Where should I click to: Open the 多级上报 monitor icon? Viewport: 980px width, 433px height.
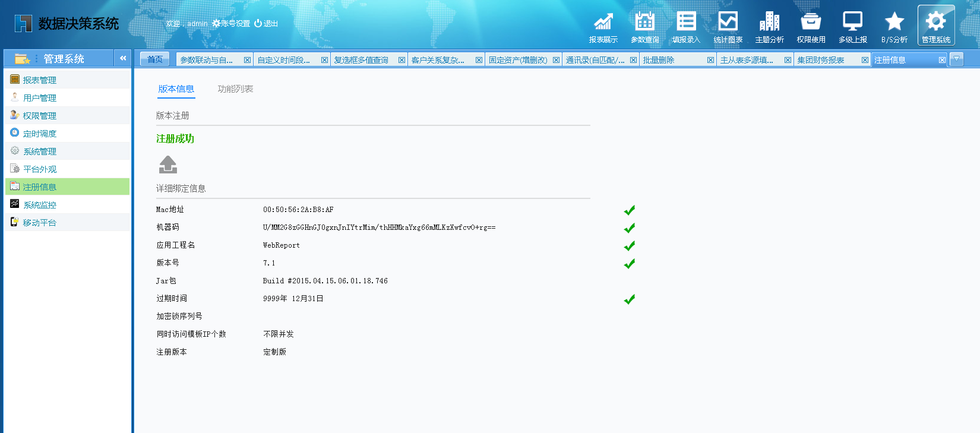pos(853,27)
